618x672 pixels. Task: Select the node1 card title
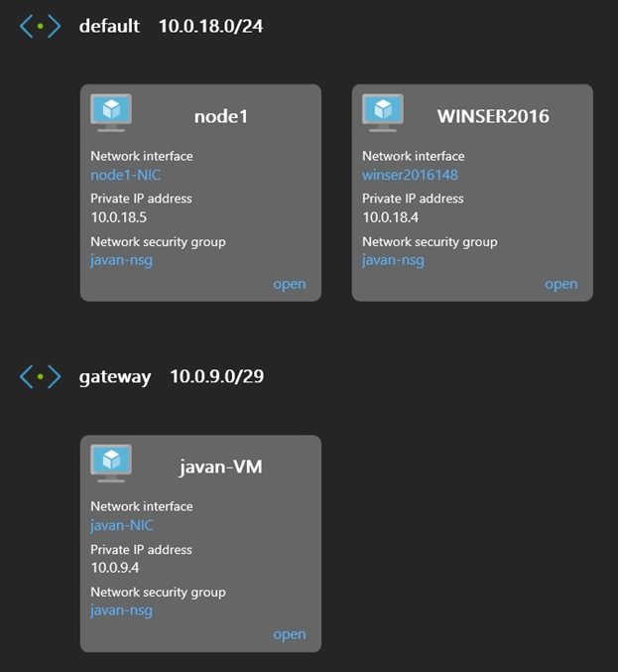pyautogui.click(x=220, y=116)
